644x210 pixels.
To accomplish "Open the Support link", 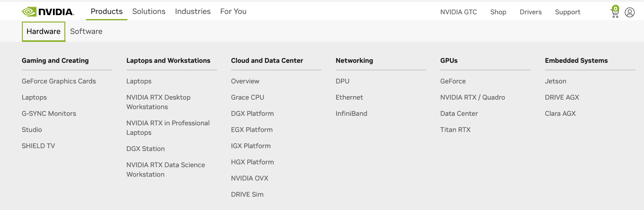I will point(568,12).
